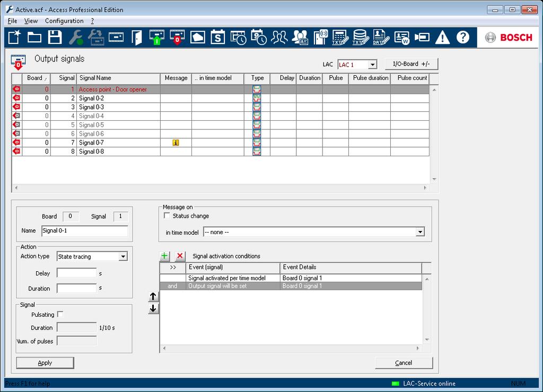Open the day models calendar-clock icon
This screenshot has height=392, width=543.
point(238,37)
